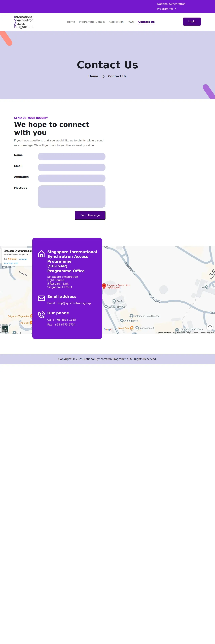Viewport: 215px width, 644px height.
Task: Open the National Synchrotron Programme link
Action: tap(171, 6)
